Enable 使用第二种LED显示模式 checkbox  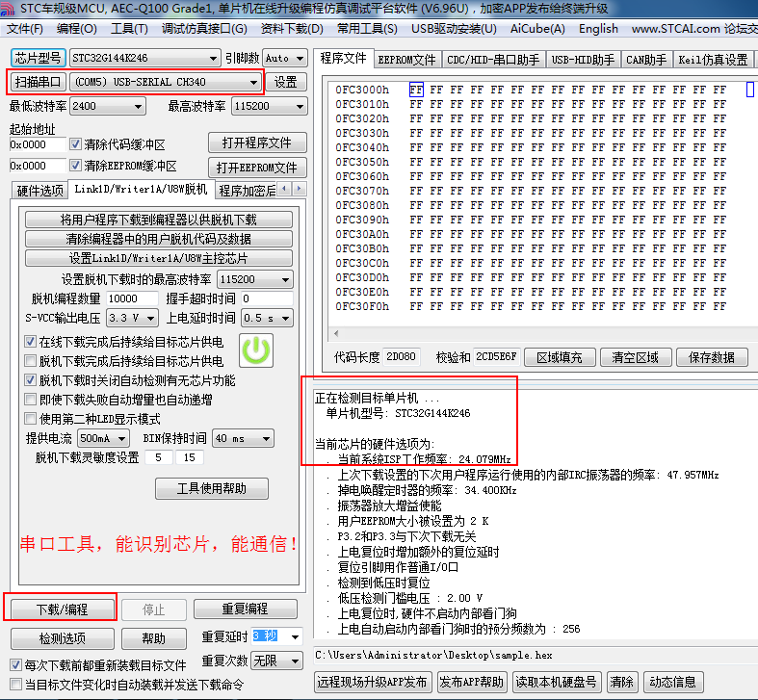point(31,419)
